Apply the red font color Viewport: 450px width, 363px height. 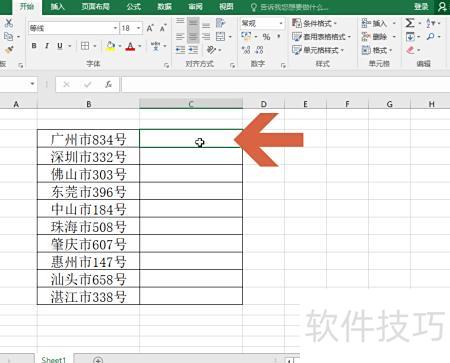click(x=130, y=46)
